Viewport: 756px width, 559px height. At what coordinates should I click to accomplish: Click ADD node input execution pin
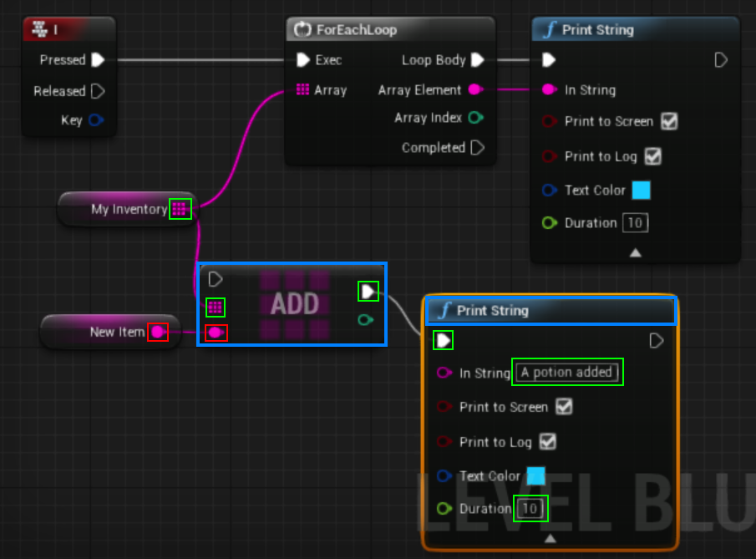coord(215,279)
